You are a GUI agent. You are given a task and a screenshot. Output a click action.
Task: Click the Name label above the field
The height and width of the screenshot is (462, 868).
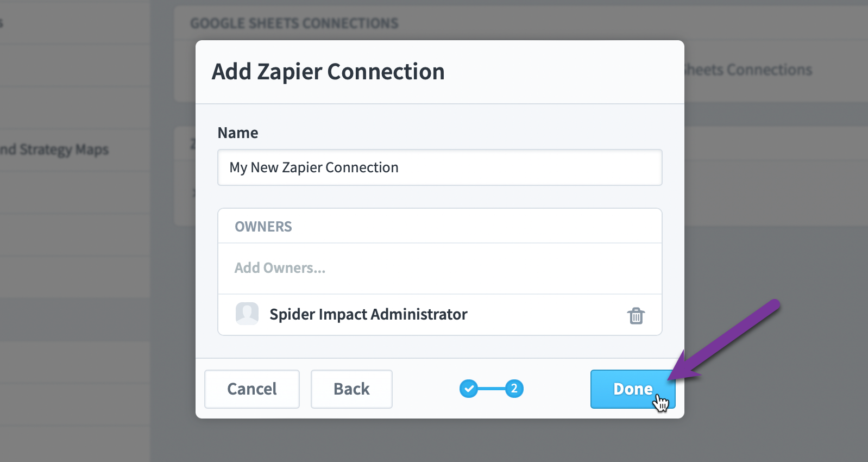(x=238, y=133)
